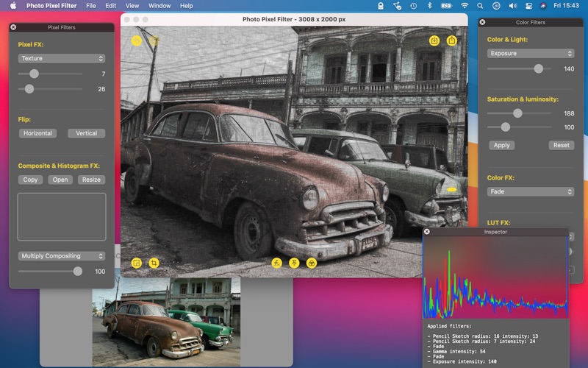Image resolution: width=588 pixels, height=368 pixels.
Task: Open the Pixel FX Texture dropdown
Action: [x=62, y=58]
